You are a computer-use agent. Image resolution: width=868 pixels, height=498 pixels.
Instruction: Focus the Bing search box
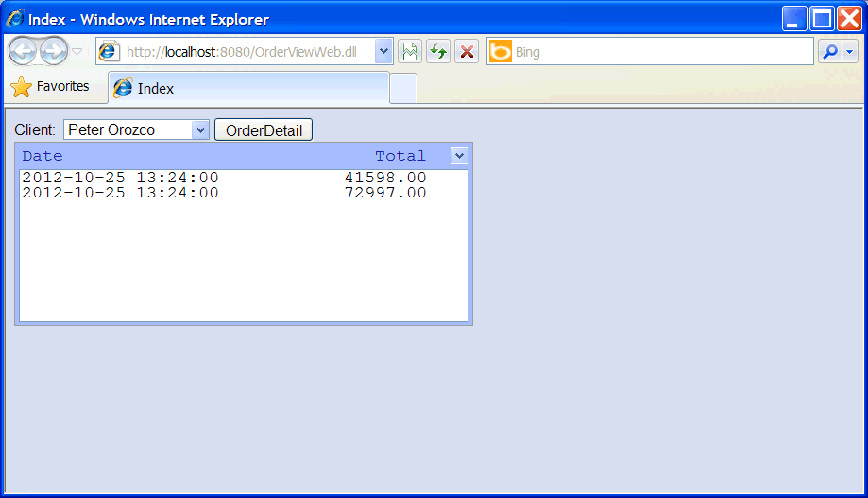tap(663, 52)
